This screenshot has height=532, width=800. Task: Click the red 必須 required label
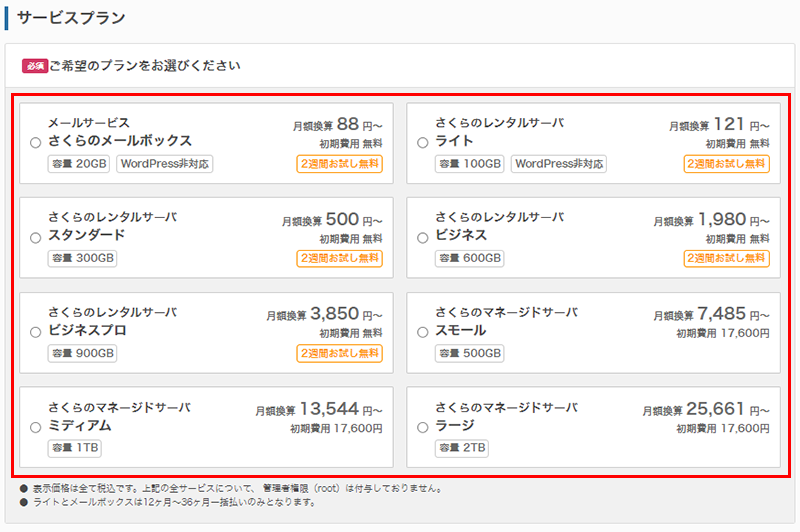click(x=34, y=66)
